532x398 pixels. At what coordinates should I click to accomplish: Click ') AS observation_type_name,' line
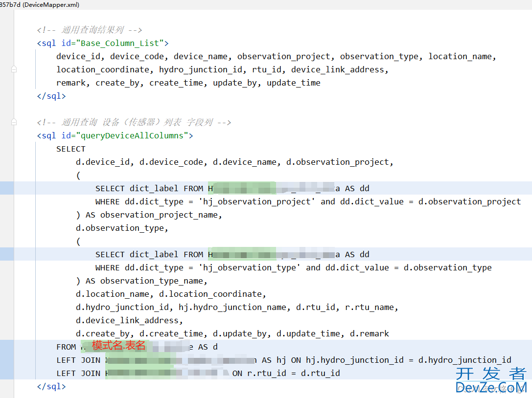pyautogui.click(x=141, y=281)
